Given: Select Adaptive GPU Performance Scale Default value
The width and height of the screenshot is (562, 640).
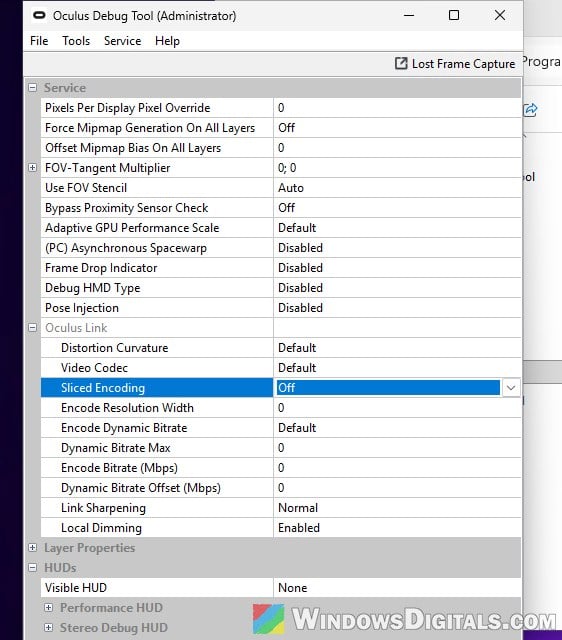Looking at the screenshot, I should click(x=397, y=228).
